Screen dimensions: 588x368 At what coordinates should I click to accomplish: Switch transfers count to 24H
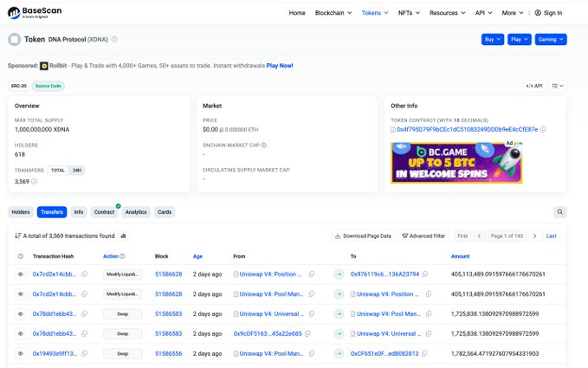pos(77,171)
